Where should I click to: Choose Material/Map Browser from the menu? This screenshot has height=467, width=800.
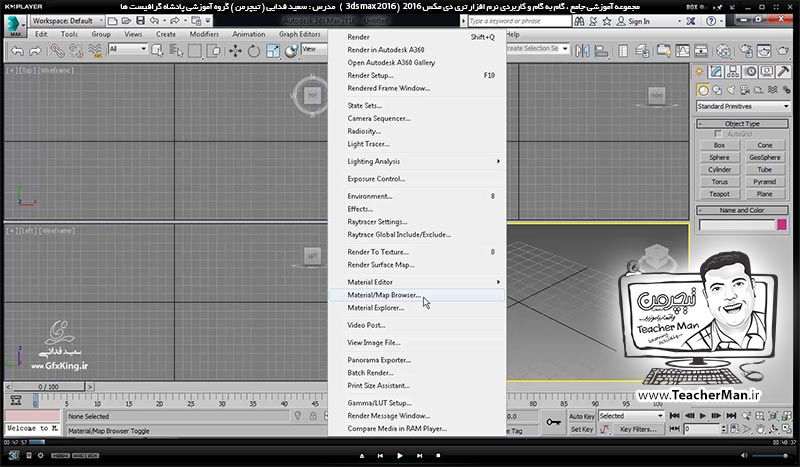point(417,295)
